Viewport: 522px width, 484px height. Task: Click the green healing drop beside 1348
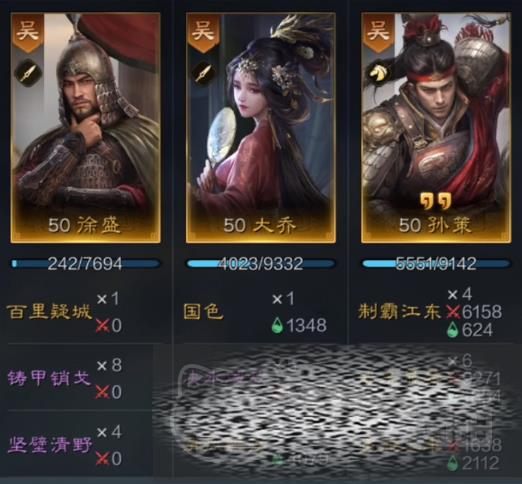(x=277, y=325)
